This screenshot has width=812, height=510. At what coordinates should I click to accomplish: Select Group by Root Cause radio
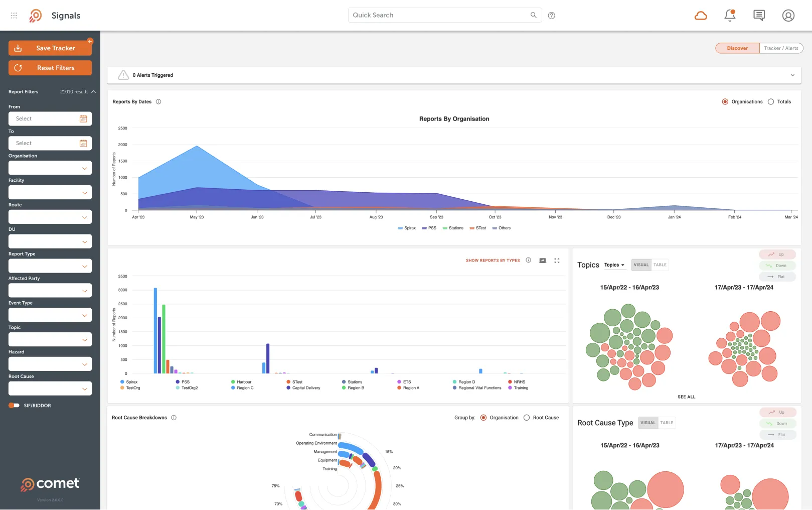pyautogui.click(x=527, y=418)
